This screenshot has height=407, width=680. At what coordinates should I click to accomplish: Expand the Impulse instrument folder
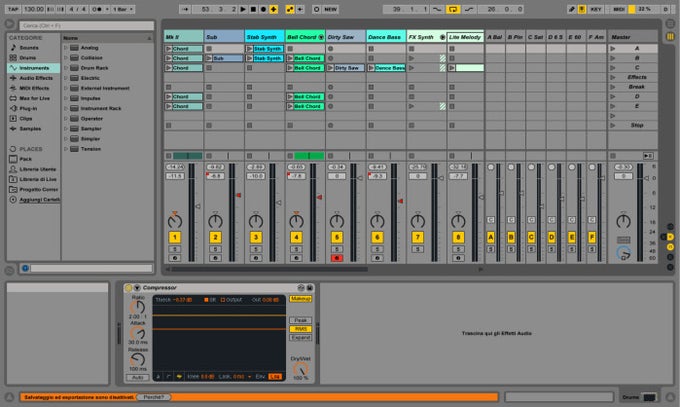[x=66, y=98]
